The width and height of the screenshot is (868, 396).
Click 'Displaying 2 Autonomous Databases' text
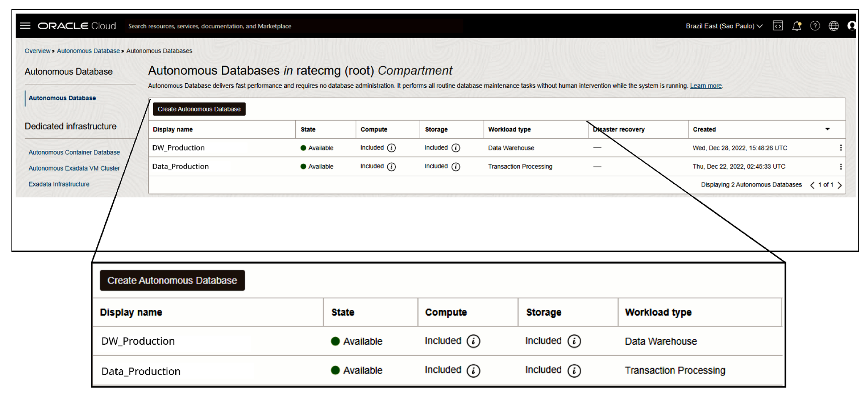click(x=751, y=184)
